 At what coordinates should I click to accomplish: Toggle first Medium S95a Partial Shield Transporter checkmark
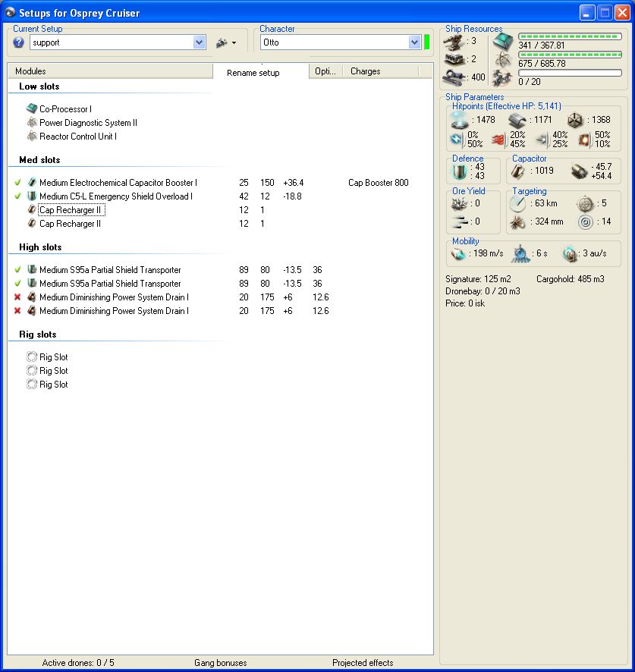coord(17,269)
